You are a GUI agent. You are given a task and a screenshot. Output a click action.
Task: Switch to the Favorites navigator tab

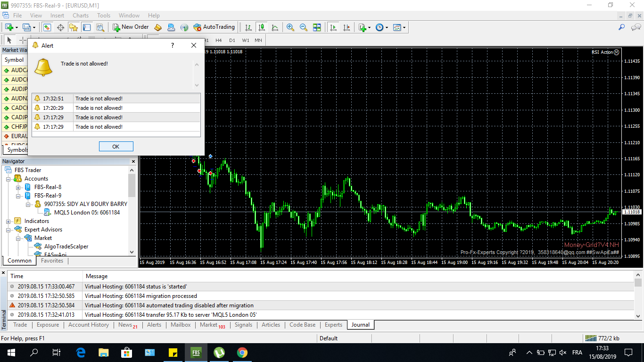click(x=52, y=261)
